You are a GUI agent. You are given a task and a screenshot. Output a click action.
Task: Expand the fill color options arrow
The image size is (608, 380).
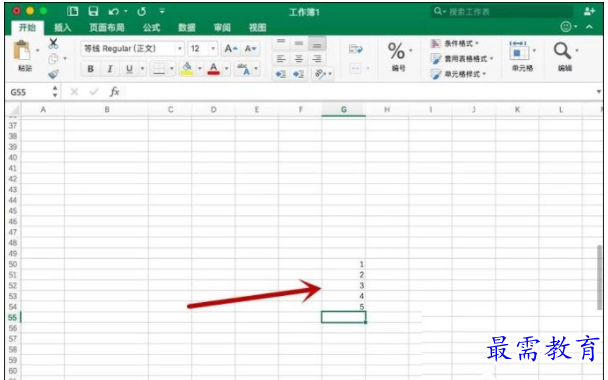coord(200,69)
